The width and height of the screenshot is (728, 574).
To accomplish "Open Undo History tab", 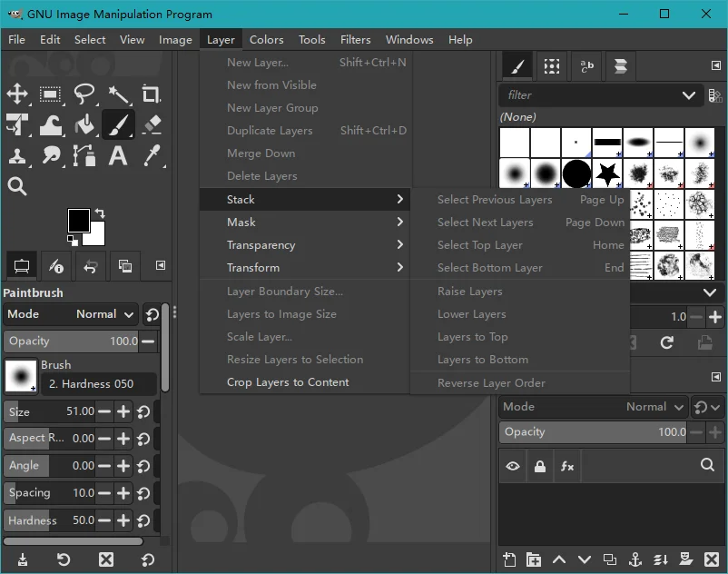I will click(x=91, y=266).
